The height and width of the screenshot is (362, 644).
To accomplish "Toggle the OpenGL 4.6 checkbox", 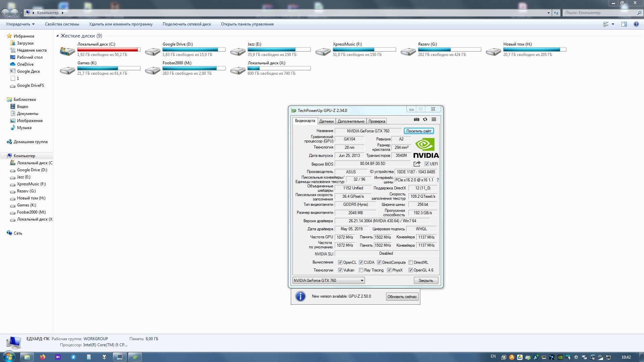I will [x=411, y=270].
